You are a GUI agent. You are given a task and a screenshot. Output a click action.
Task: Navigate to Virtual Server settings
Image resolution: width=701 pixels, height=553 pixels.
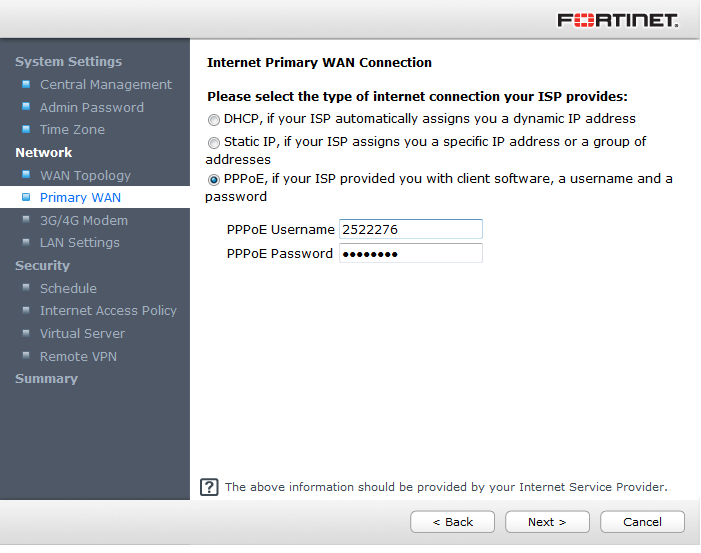82,333
